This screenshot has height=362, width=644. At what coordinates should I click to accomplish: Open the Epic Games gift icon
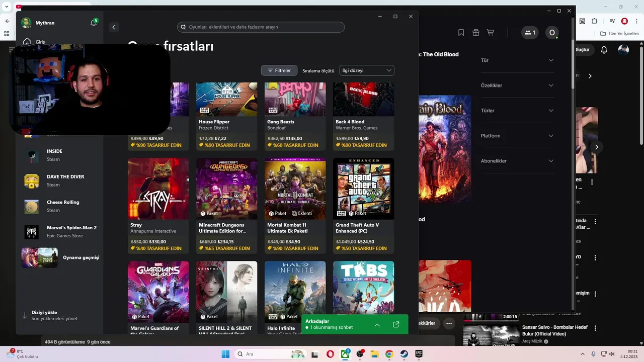[x=475, y=33]
